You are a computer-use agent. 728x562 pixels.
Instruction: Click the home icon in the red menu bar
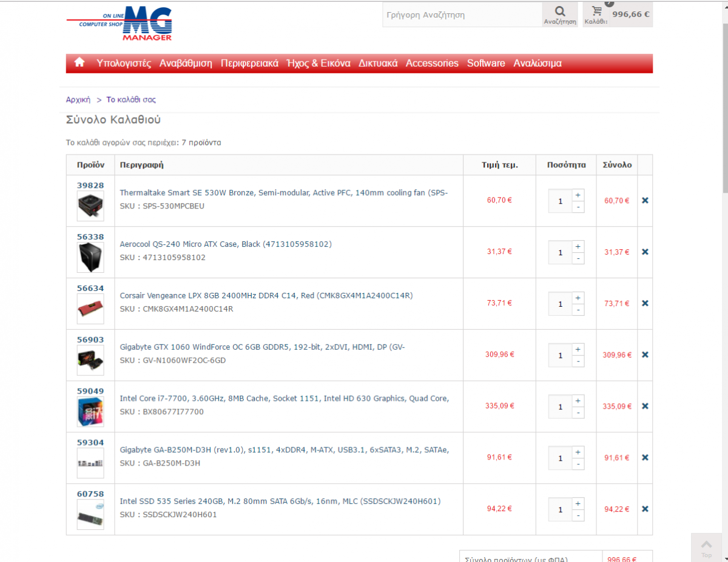click(x=79, y=62)
